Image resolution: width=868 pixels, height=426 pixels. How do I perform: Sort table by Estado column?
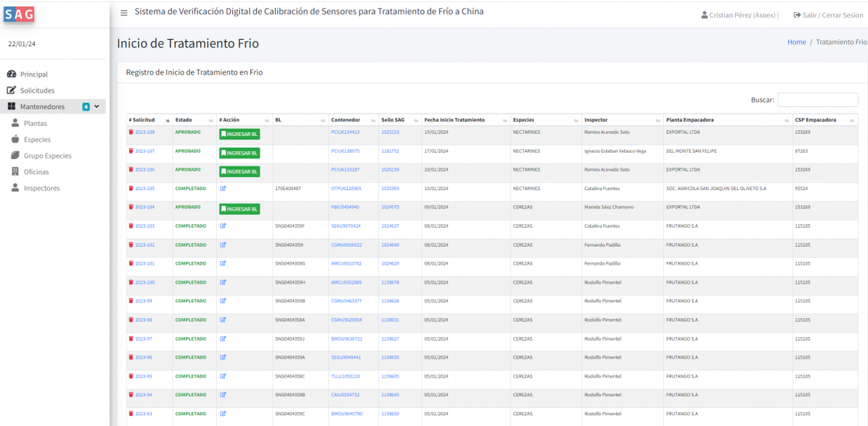pos(195,120)
